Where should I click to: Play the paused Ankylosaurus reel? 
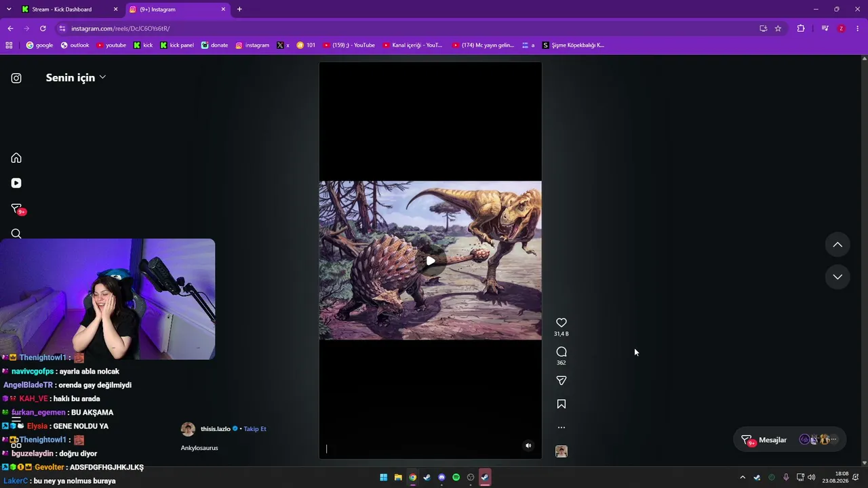[431, 261]
